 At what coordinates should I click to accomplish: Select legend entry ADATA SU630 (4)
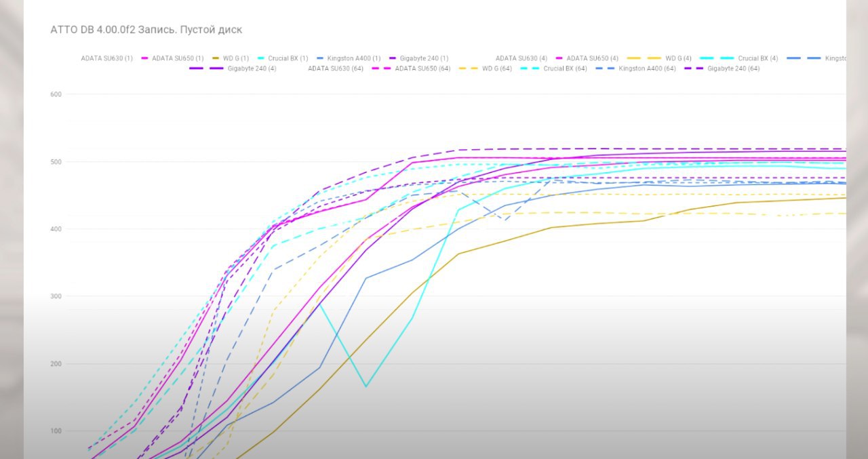click(x=521, y=58)
